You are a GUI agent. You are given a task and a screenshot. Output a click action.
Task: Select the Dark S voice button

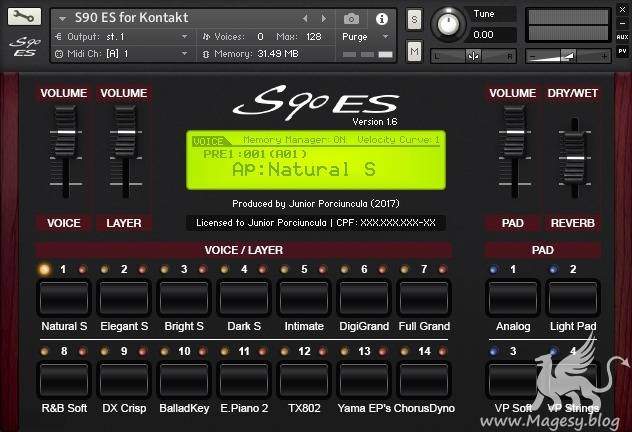[244, 299]
